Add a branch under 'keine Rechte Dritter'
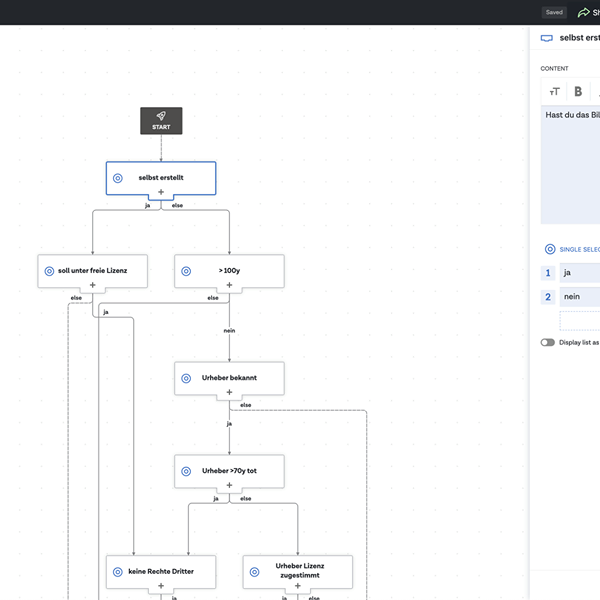Viewport: 600px width, 600px height. click(x=161, y=586)
